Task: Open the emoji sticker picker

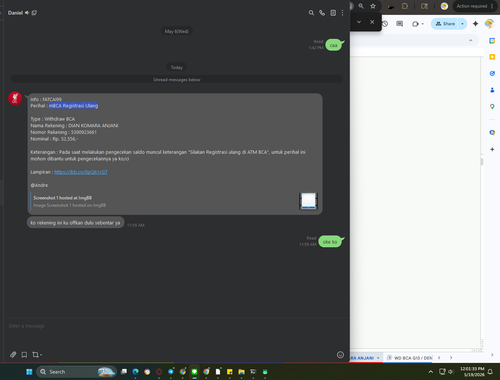Action: pyautogui.click(x=340, y=355)
